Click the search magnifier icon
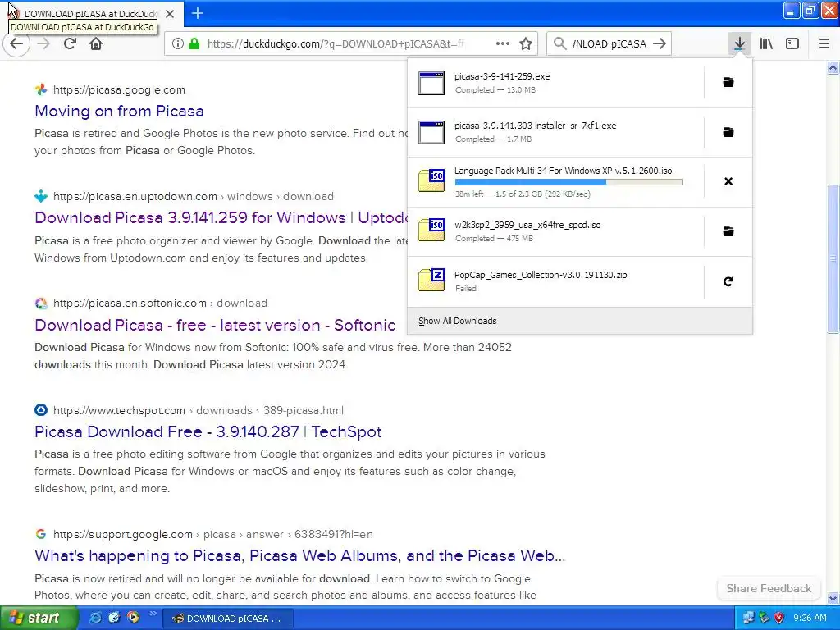The image size is (840, 630). pyautogui.click(x=559, y=44)
